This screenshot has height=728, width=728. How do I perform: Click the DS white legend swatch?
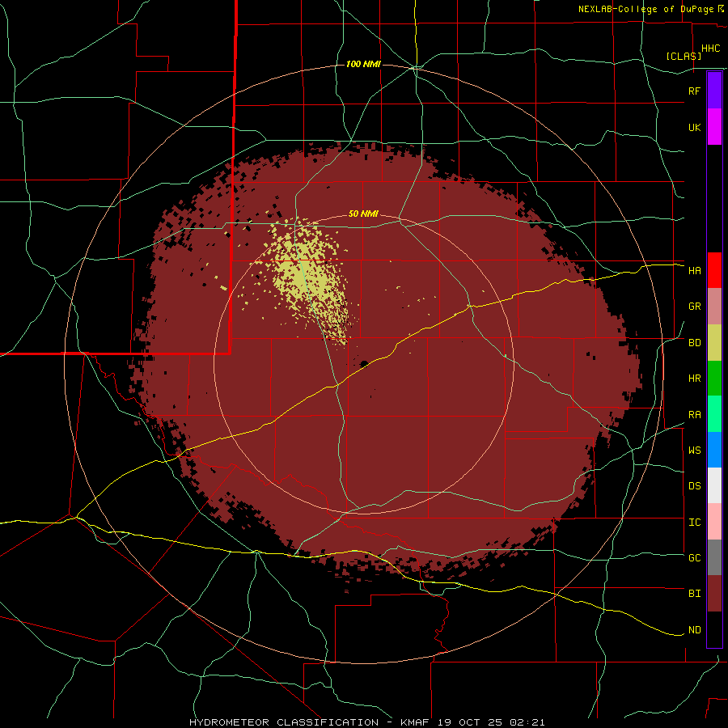[714, 485]
